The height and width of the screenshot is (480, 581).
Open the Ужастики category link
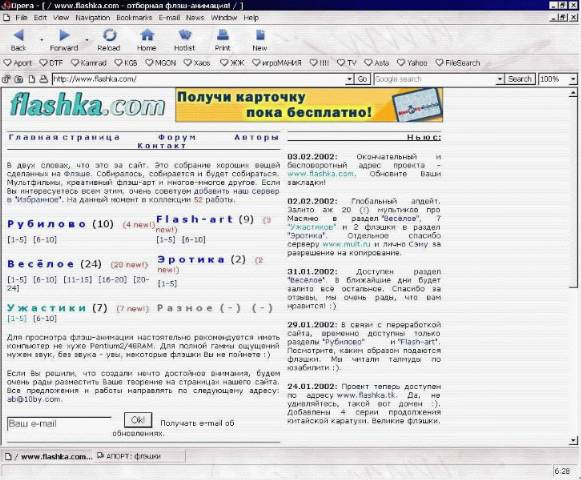pyautogui.click(x=47, y=308)
